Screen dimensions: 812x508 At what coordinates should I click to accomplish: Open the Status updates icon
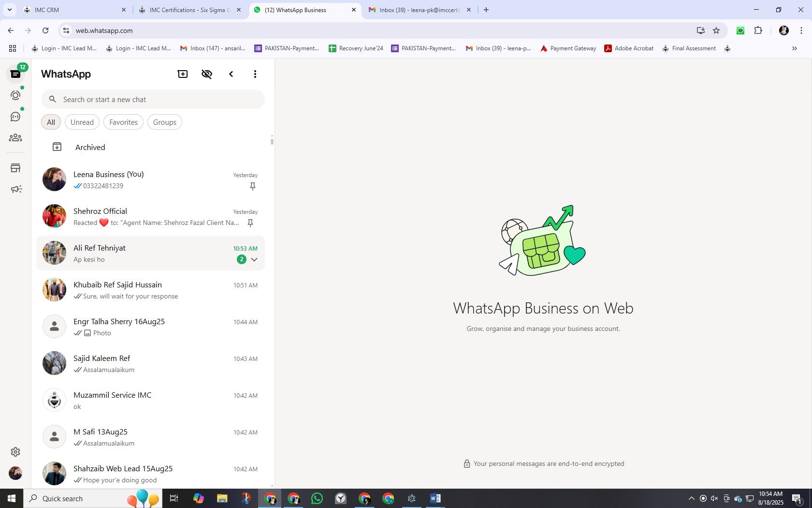(15, 95)
